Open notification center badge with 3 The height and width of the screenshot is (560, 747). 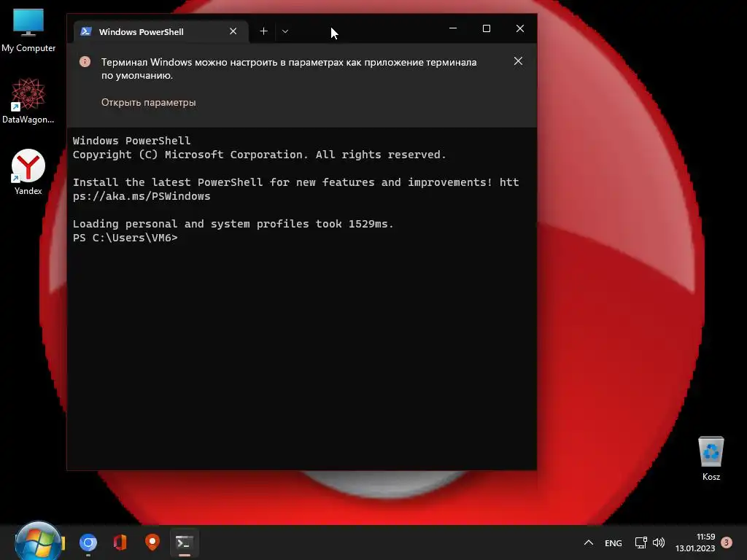727,542
